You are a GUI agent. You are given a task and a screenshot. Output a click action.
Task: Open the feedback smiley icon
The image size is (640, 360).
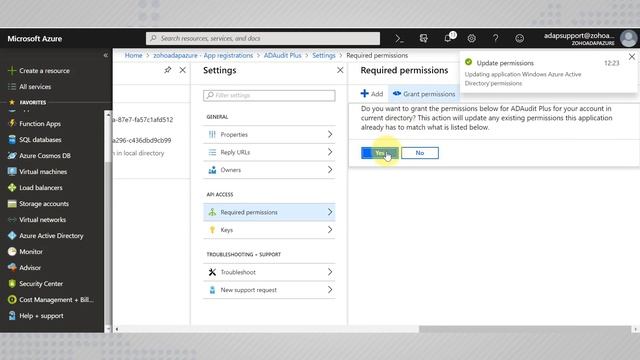[x=519, y=38]
